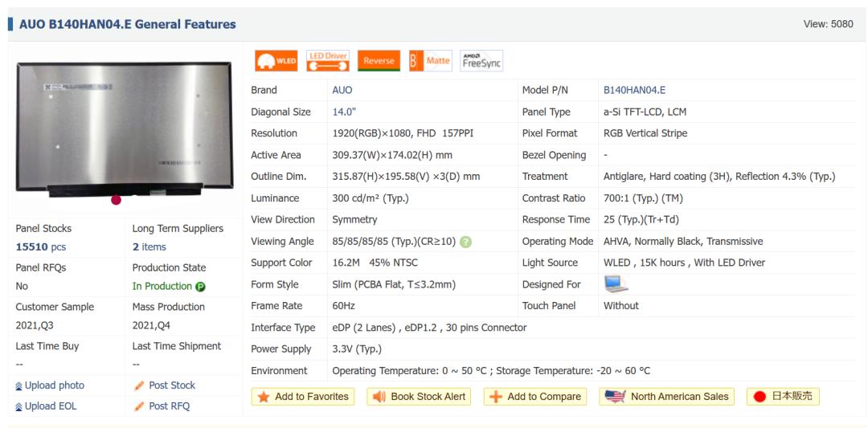Click the upload arrow icon beside Upload EOL

18,406
